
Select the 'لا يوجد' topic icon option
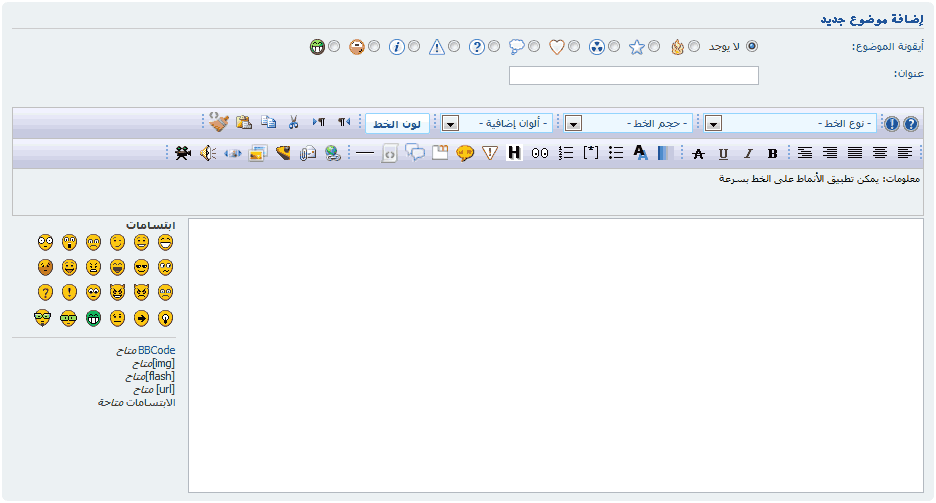click(752, 46)
